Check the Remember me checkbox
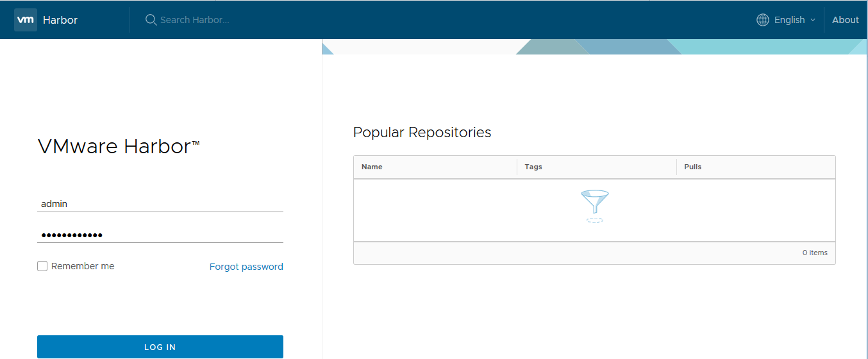 click(42, 266)
